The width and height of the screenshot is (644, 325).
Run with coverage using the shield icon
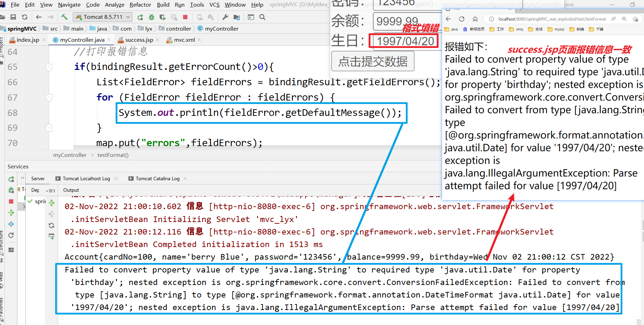[x=163, y=17]
